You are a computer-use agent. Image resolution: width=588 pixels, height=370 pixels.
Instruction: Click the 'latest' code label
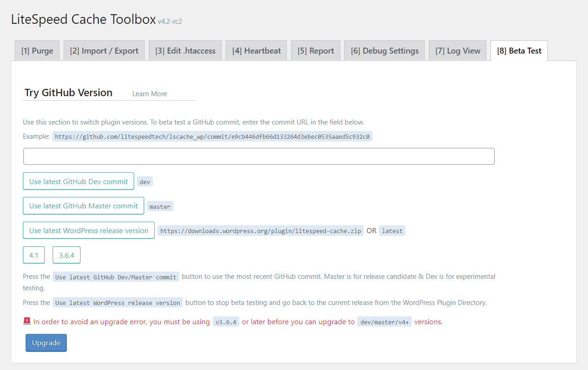392,231
